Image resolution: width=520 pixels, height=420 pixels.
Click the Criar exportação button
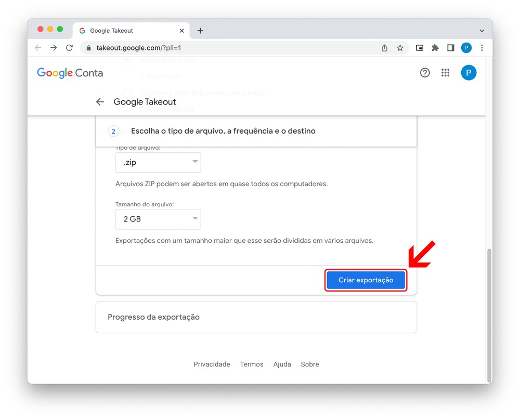[x=366, y=280]
